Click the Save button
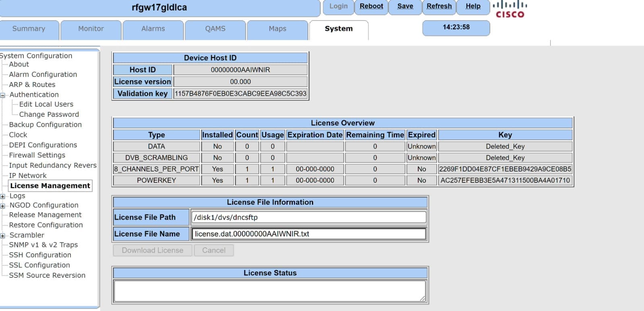Viewport: 644px width, 311px height. tap(405, 6)
